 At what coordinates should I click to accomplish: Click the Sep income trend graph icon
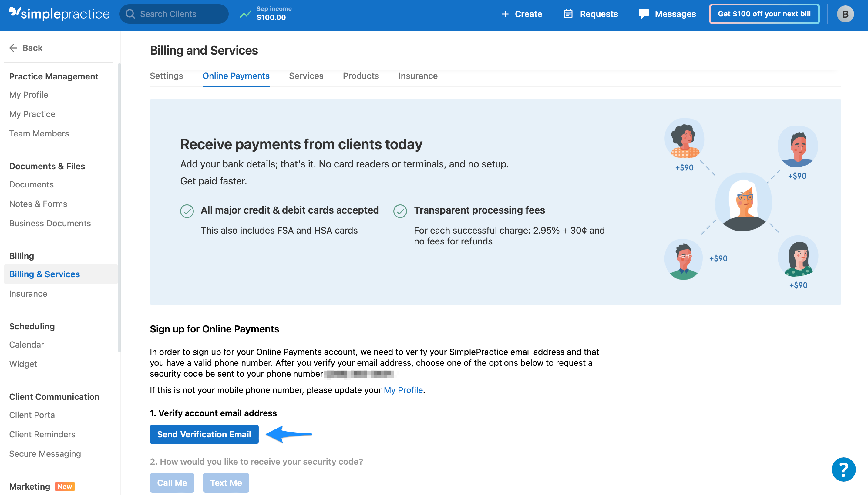[245, 14]
